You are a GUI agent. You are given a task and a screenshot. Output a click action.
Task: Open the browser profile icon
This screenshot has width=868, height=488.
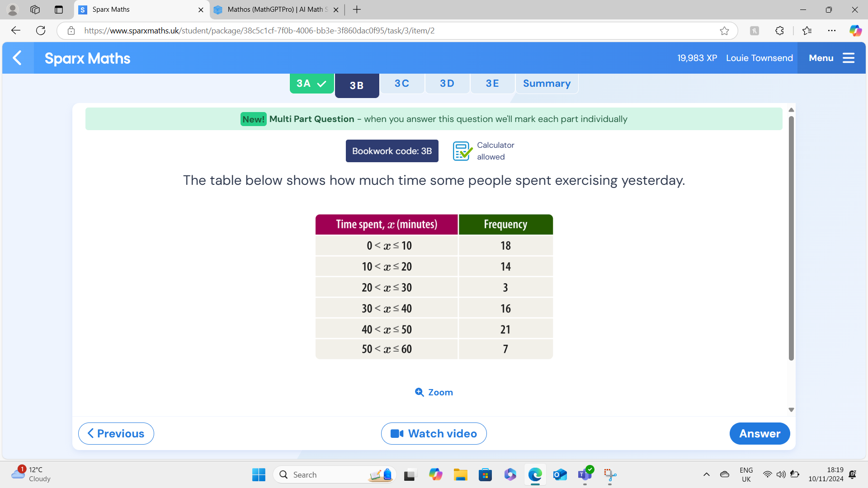pyautogui.click(x=13, y=9)
